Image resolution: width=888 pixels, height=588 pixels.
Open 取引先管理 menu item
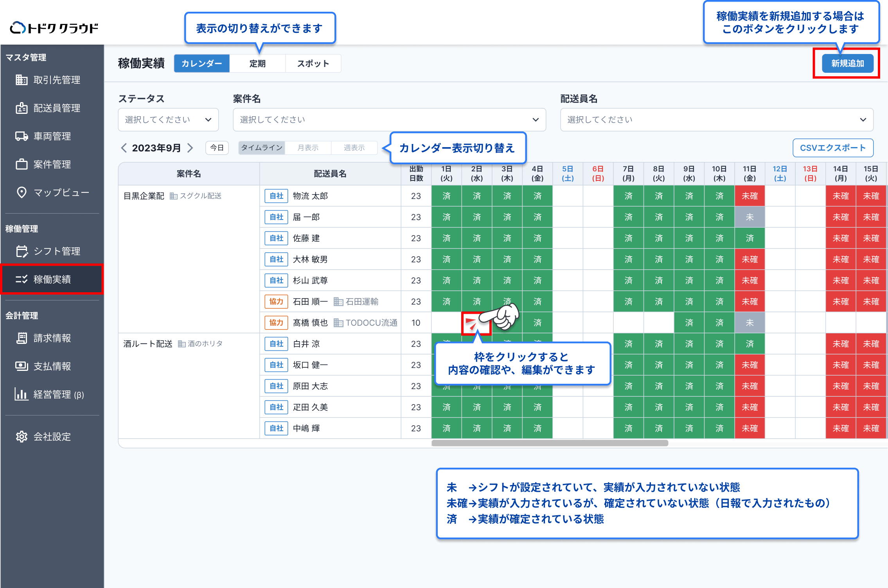point(52,80)
